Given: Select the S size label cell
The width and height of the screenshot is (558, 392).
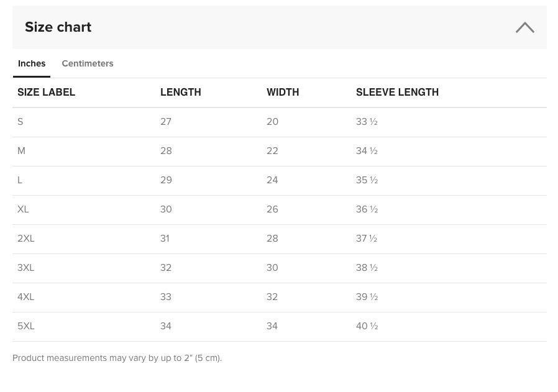Looking at the screenshot, I should pyautogui.click(x=21, y=122).
